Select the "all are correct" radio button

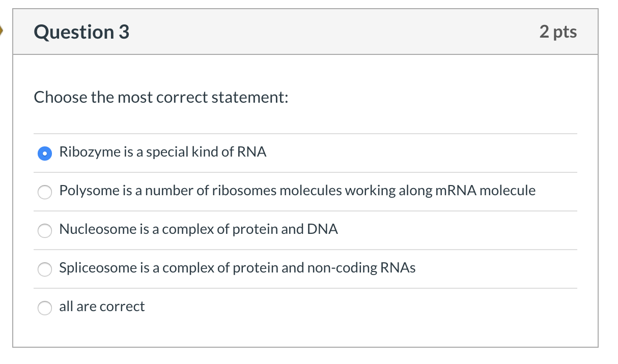tap(45, 308)
